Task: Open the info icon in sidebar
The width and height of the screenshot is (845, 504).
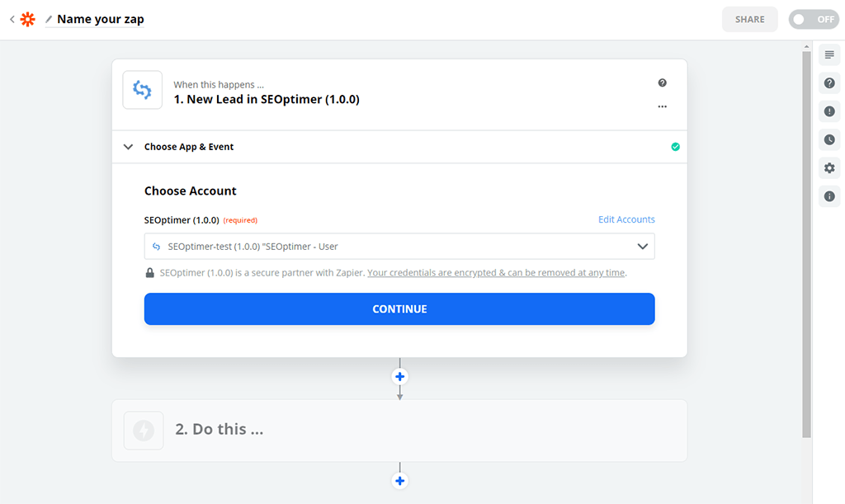Action: tap(829, 196)
